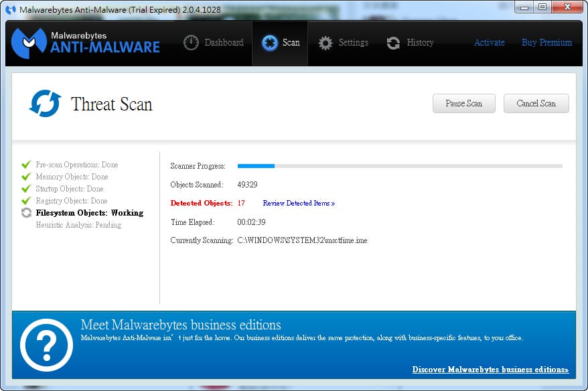Image resolution: width=588 pixels, height=391 pixels.
Task: Select 'Pre-scan Operations: Done' text
Action: tap(77, 165)
